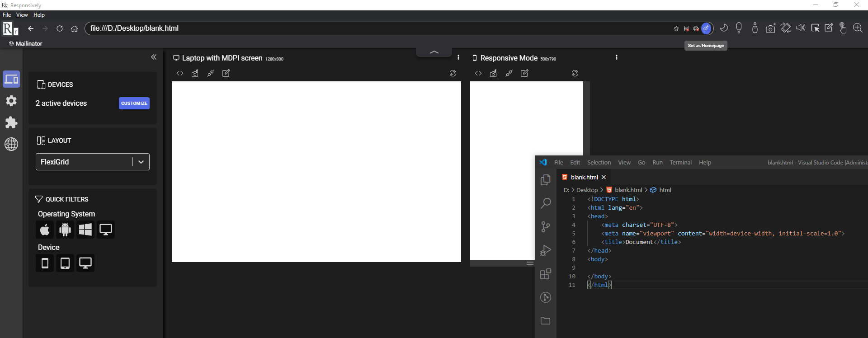This screenshot has width=868, height=338.
Task: Click the resize handle below Responsive Mode preview
Action: tap(530, 263)
